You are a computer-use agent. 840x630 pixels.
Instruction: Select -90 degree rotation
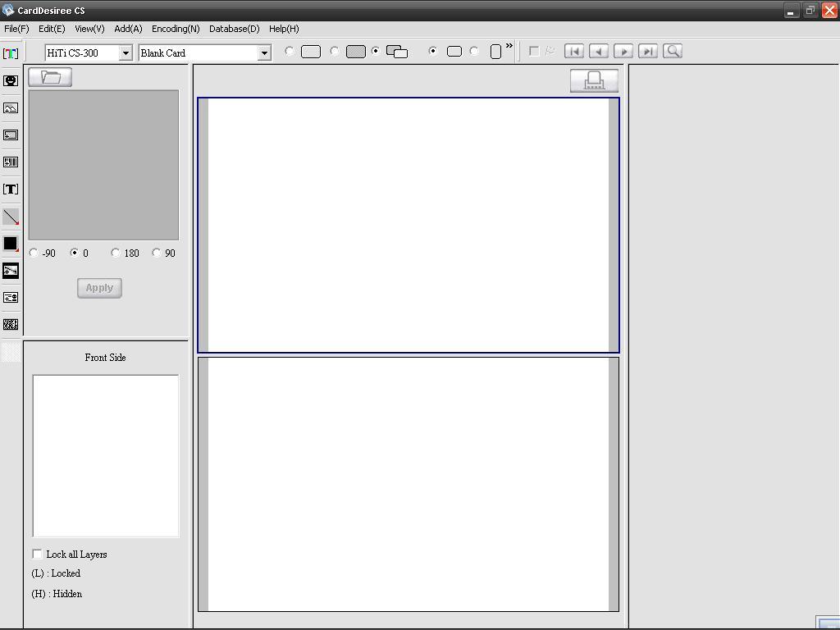34,253
